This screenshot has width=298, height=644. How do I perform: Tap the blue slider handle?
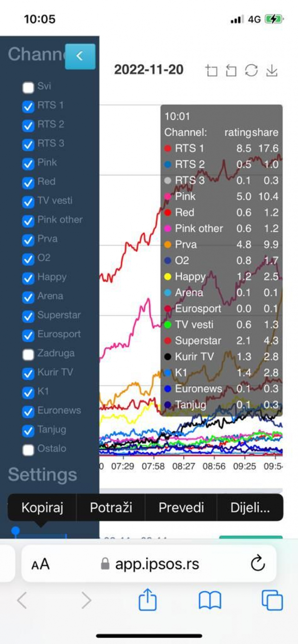click(x=15, y=531)
